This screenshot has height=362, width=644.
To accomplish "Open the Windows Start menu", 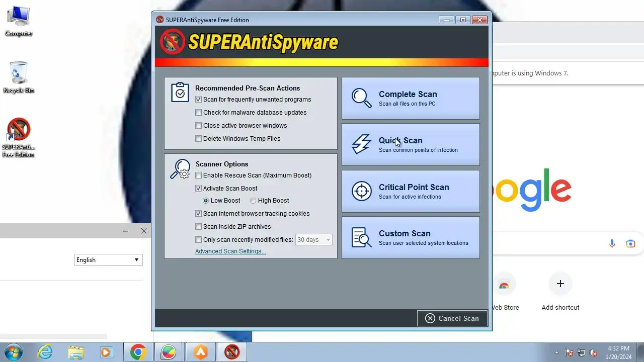I will point(13,352).
